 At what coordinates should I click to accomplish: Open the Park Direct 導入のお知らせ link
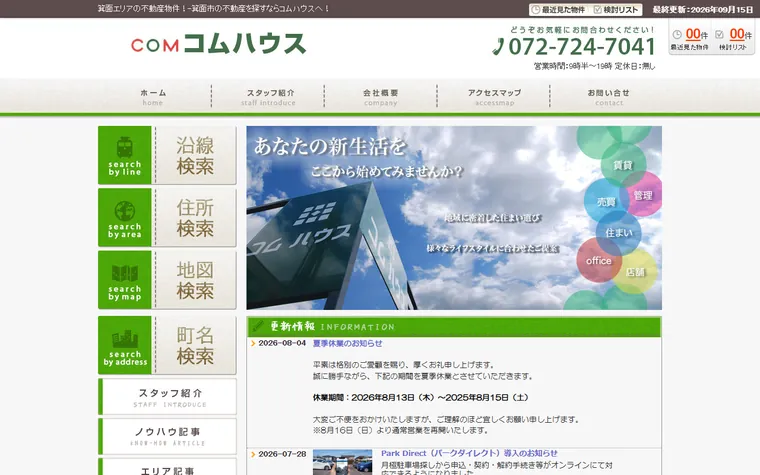469,453
